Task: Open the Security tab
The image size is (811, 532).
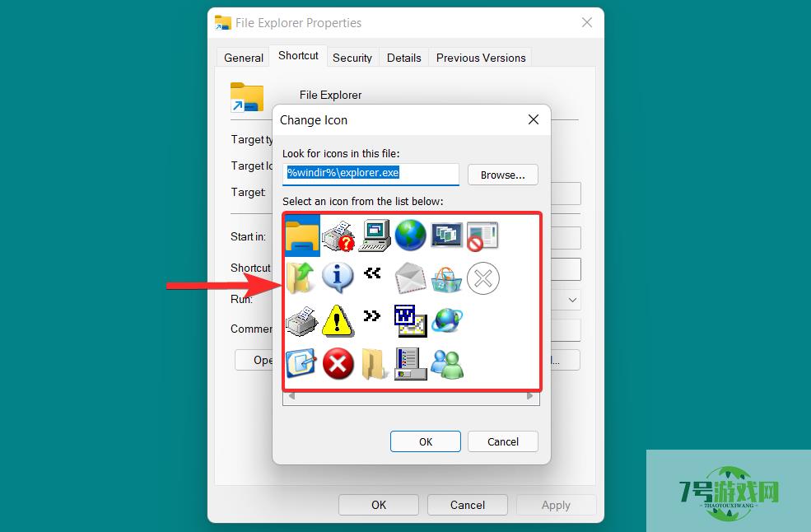Action: [x=352, y=58]
